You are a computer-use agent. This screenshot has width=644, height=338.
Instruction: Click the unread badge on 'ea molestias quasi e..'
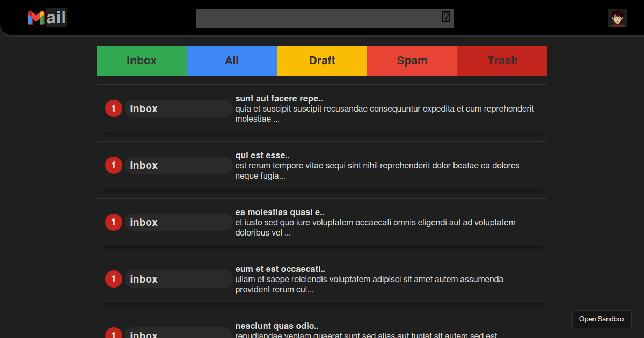(x=114, y=222)
